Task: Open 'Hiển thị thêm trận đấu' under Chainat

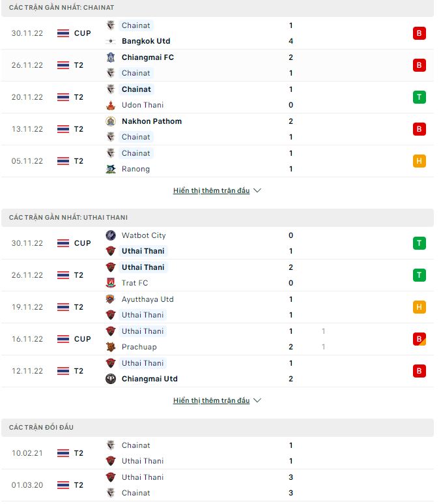Action: pos(211,191)
